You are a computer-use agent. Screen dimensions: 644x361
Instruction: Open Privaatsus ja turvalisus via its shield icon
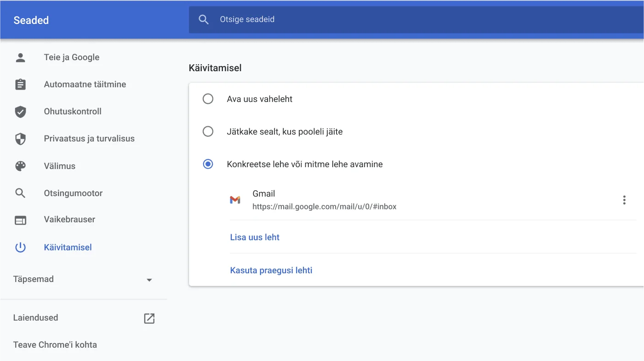tap(20, 138)
